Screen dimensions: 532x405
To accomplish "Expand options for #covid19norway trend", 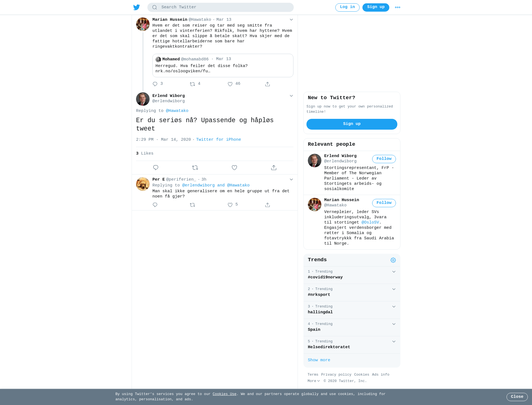I will (394, 272).
